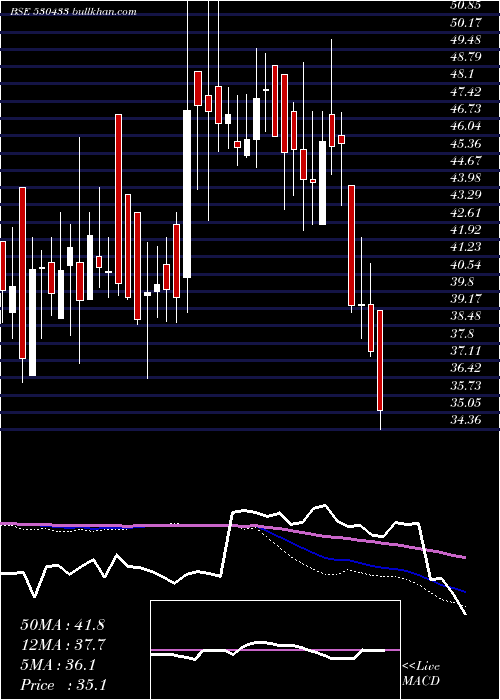Click the 48.79 price axis label
Viewport: 500px width, 700px height.
point(466,57)
